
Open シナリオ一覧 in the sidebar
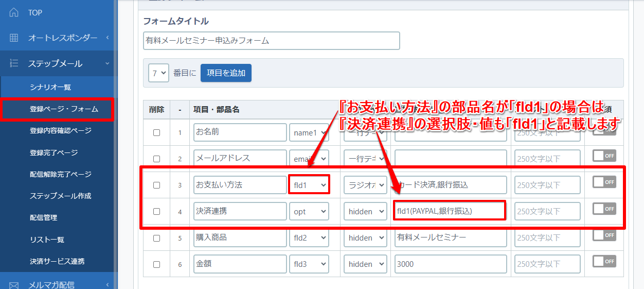point(50,87)
